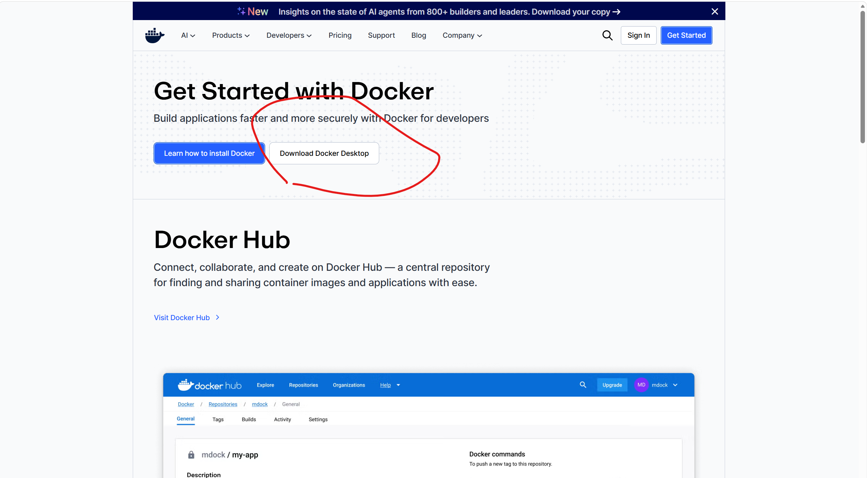
Task: Expand the Products dropdown menu
Action: (x=231, y=35)
